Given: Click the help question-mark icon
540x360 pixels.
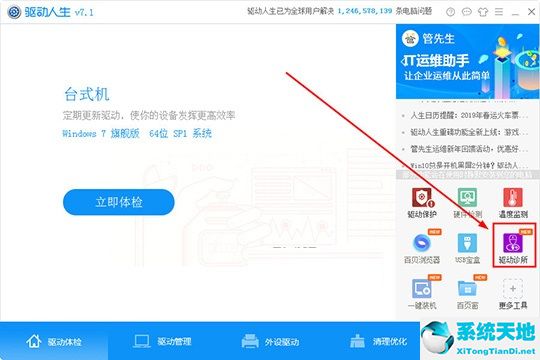Looking at the screenshot, I should click(450, 12).
